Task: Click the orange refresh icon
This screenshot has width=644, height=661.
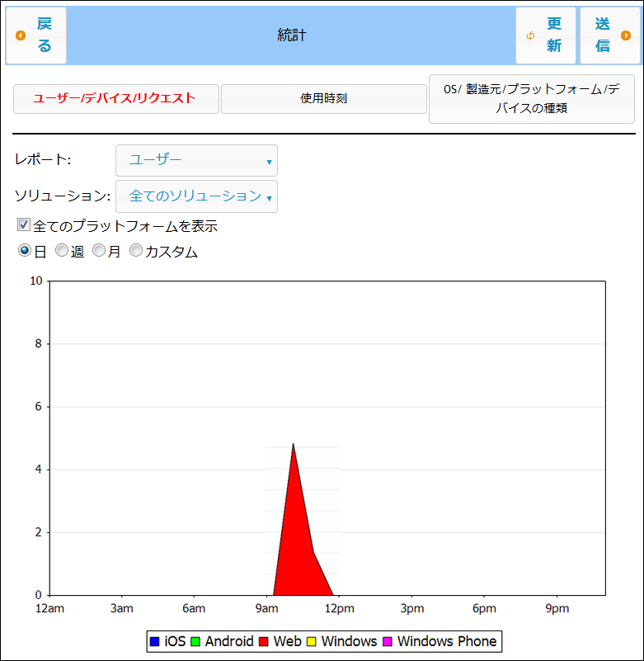Action: point(530,35)
